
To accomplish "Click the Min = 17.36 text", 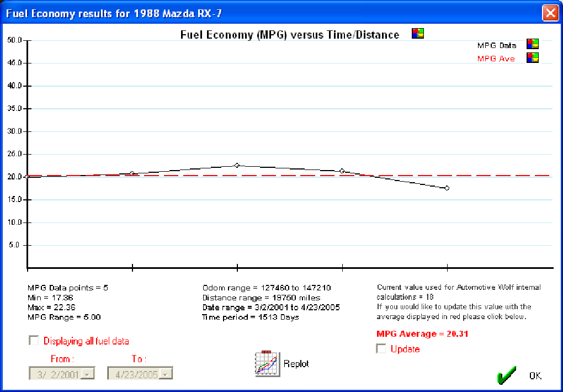I will [x=50, y=298].
